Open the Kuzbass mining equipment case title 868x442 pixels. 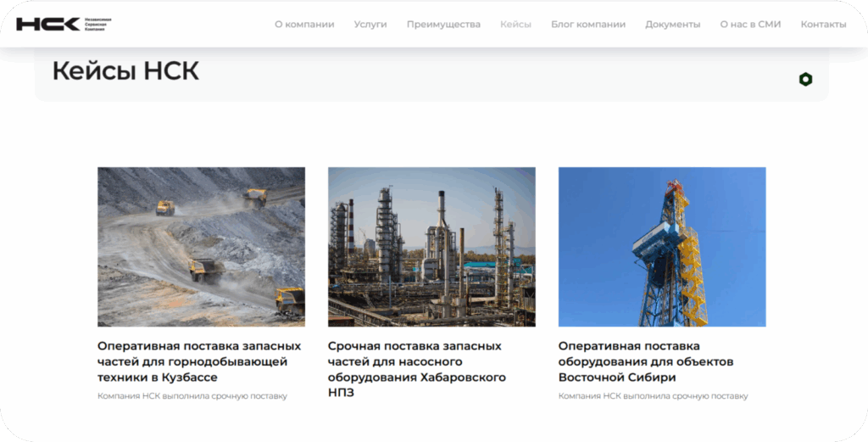(x=199, y=361)
